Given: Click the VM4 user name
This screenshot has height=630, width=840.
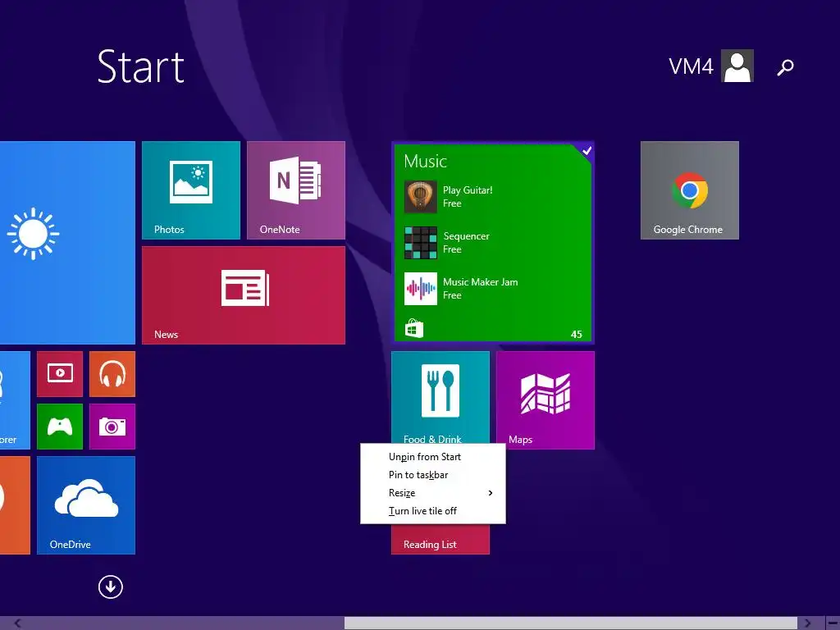Looking at the screenshot, I should tap(691, 66).
